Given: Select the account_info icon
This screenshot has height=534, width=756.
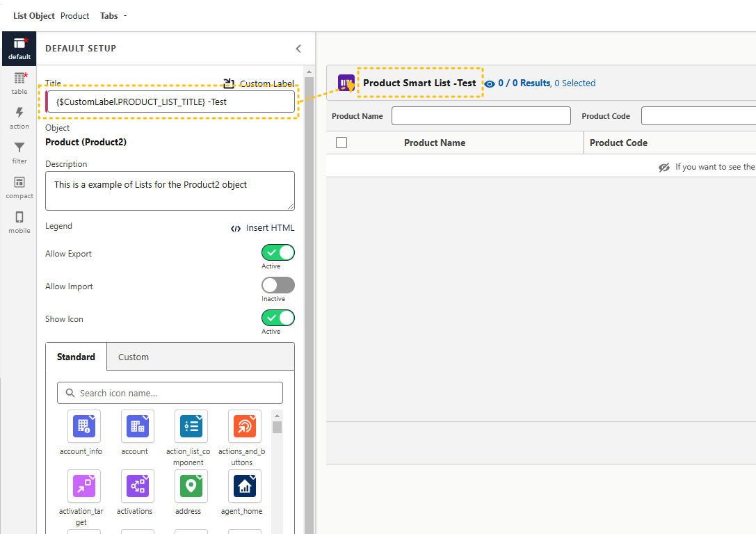Looking at the screenshot, I should [x=83, y=426].
